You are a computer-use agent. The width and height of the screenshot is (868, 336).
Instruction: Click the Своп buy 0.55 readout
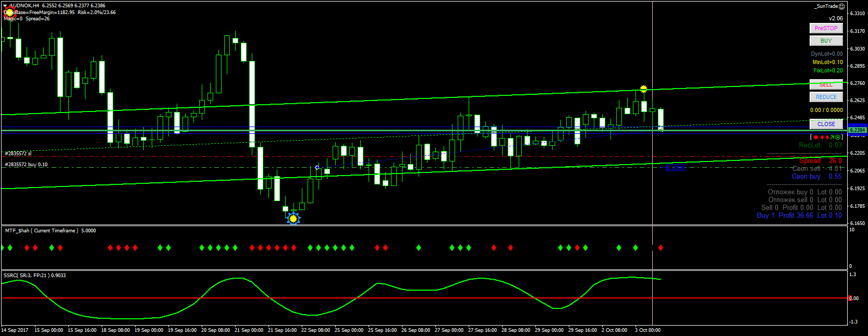click(816, 176)
